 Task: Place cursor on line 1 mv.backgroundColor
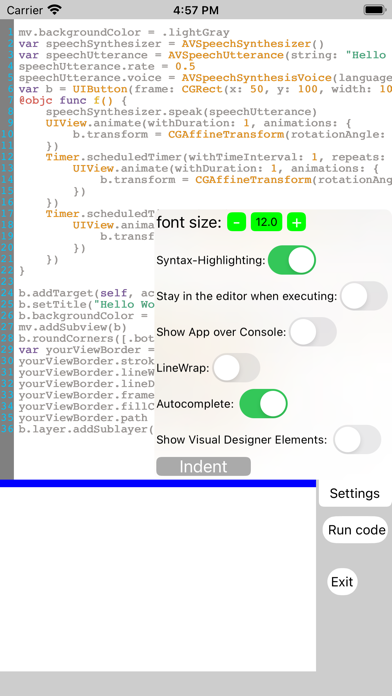click(x=124, y=32)
